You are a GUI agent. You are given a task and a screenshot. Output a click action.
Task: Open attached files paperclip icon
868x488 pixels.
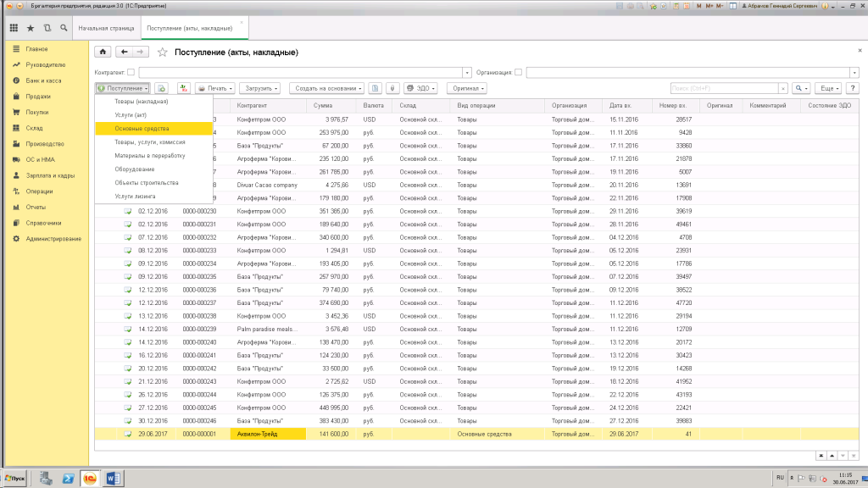pos(392,88)
